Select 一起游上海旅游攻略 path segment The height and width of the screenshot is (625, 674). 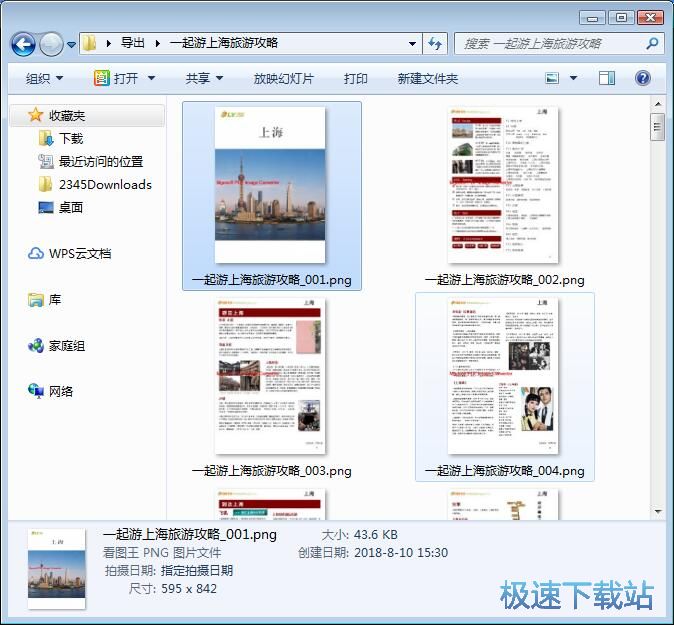coord(224,43)
